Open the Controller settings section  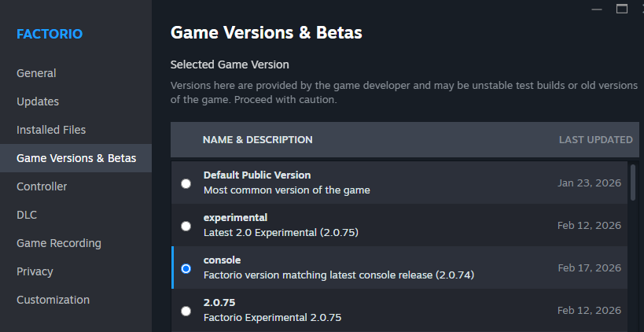tap(42, 186)
